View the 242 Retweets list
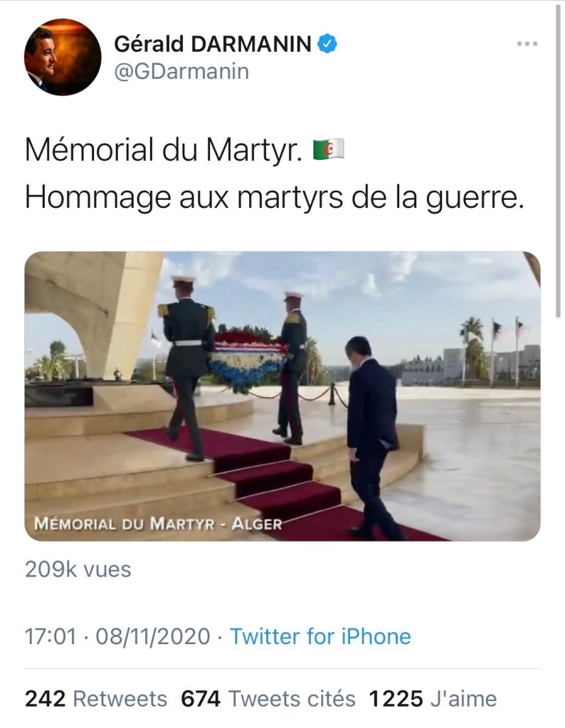This screenshot has height=728, width=565. coord(95,699)
